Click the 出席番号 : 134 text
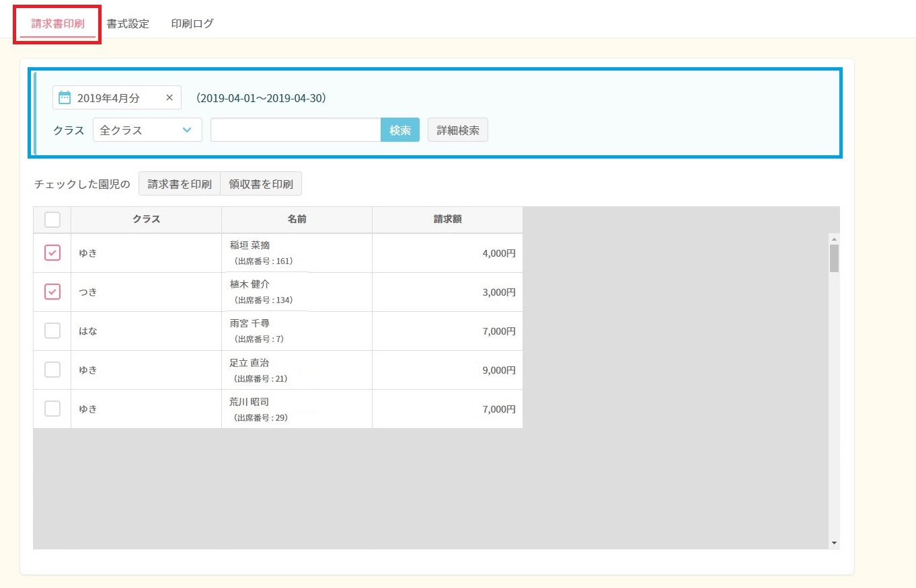Viewport: 916px width, 588px height. [x=264, y=300]
